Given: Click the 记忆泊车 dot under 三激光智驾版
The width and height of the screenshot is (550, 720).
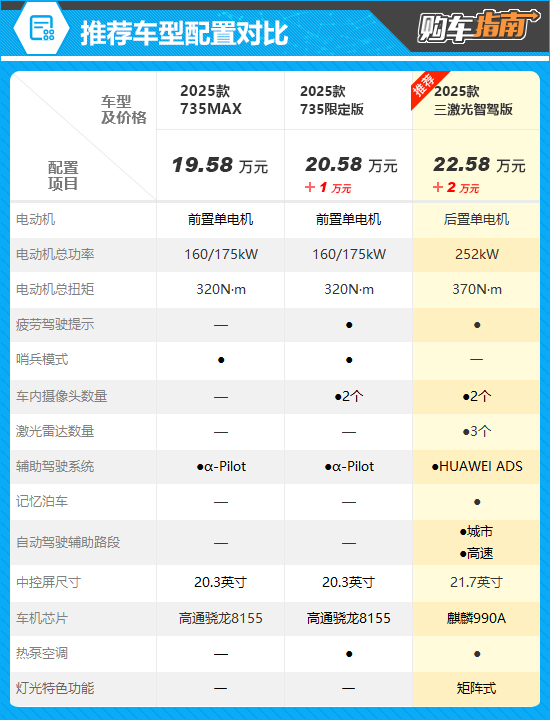Looking at the screenshot, I should click(x=477, y=502).
